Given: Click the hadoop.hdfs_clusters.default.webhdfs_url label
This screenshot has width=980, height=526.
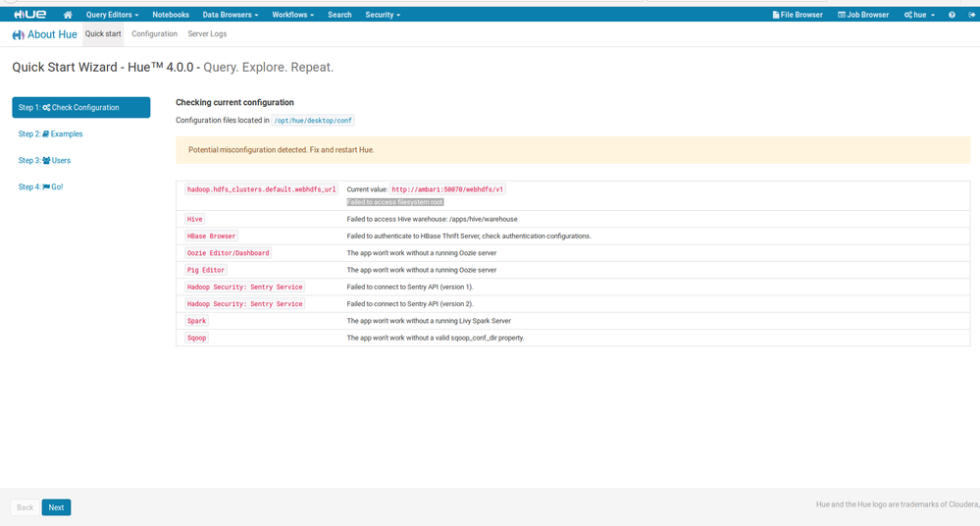Looking at the screenshot, I should tap(261, 188).
